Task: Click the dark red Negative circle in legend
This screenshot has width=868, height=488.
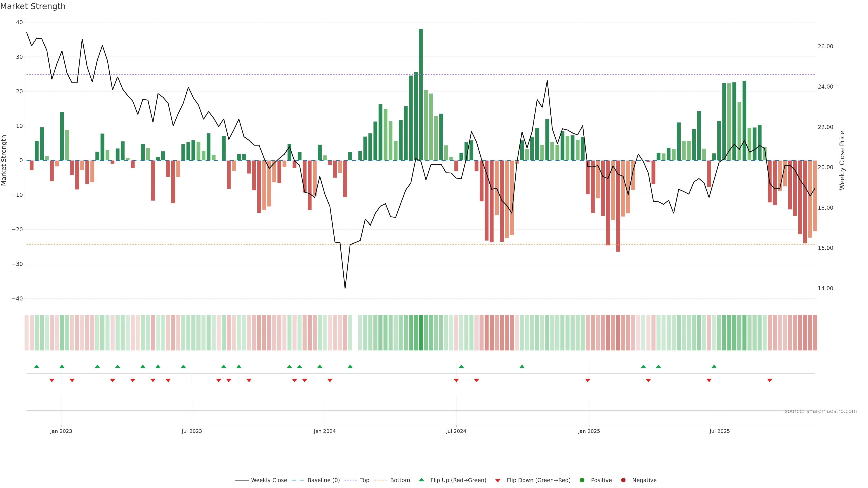Action: point(623,480)
